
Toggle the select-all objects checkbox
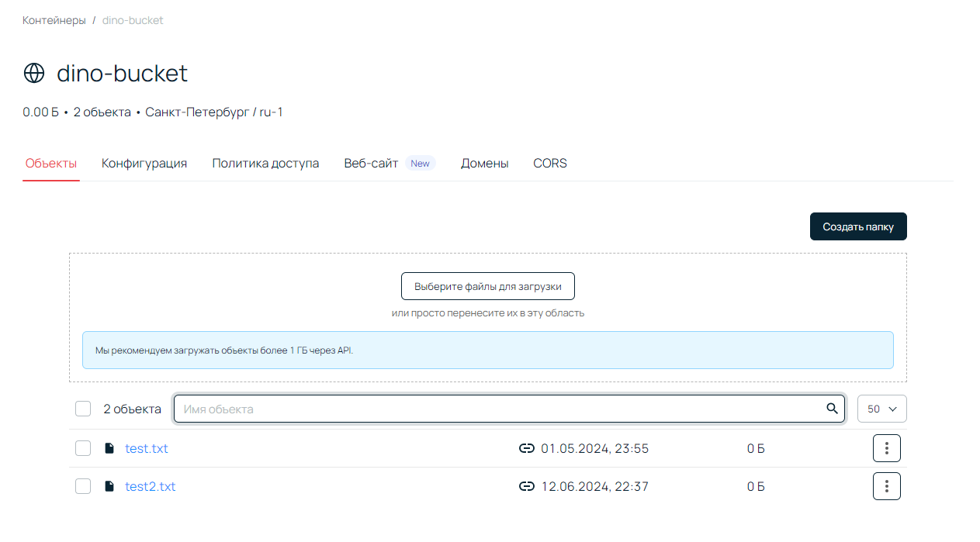[x=83, y=409]
